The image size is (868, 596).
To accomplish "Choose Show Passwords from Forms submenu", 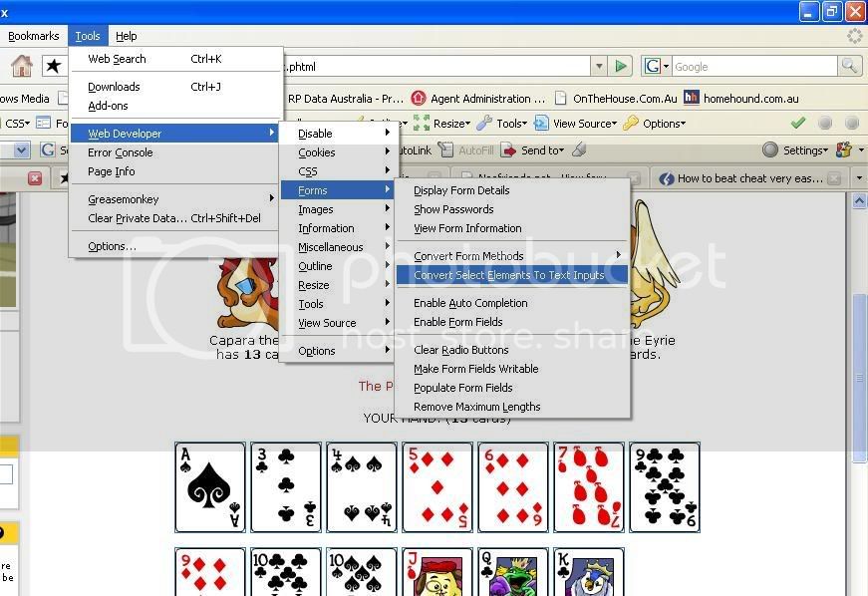I will [453, 209].
